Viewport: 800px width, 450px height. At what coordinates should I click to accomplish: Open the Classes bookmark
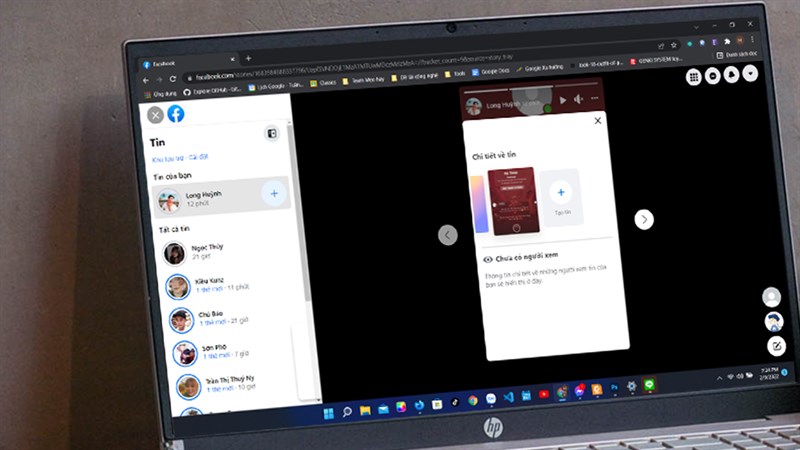323,83
